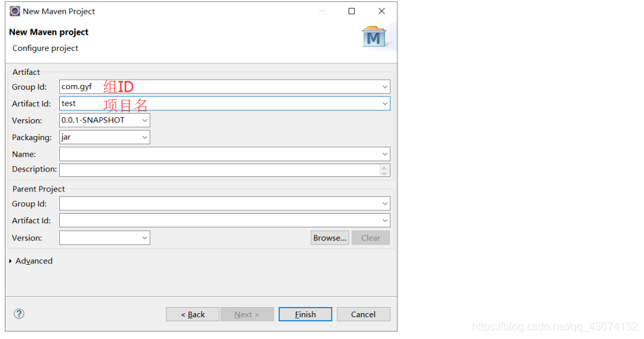Open the 0.0.1-SNAPSHOT version dropdown
The height and width of the screenshot is (339, 644).
pos(144,120)
